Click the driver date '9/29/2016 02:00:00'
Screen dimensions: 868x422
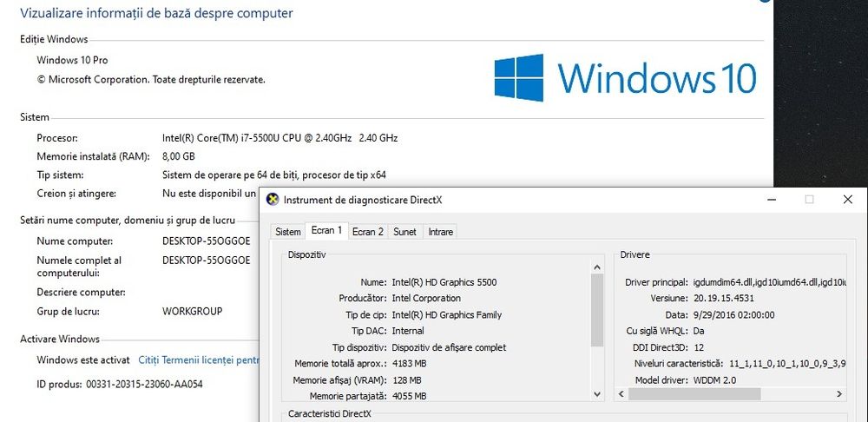(734, 315)
